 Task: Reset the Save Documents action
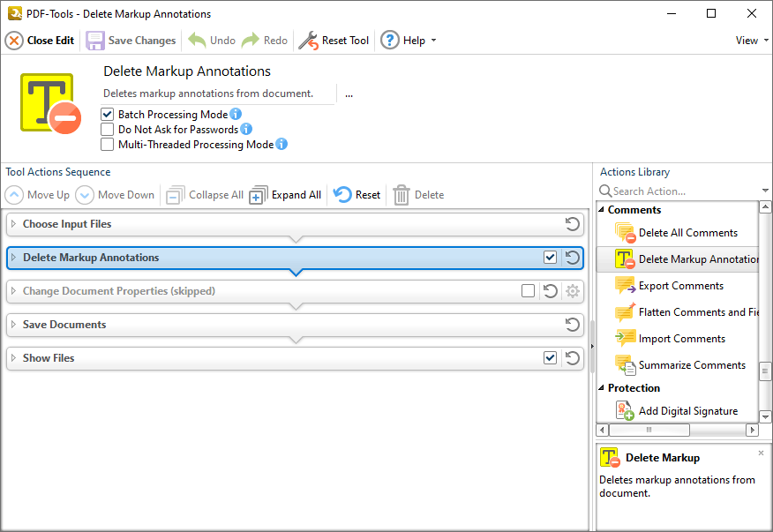[572, 325]
